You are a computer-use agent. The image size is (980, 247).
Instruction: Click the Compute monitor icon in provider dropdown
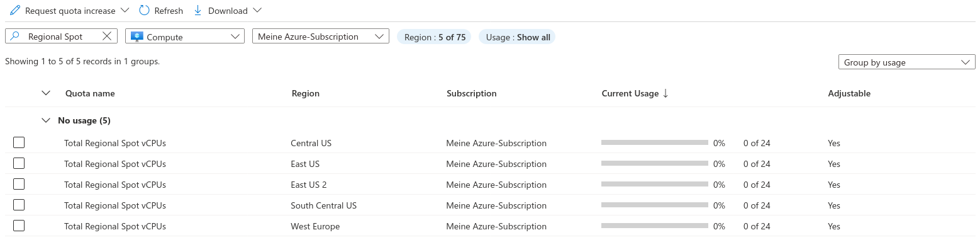[136, 37]
